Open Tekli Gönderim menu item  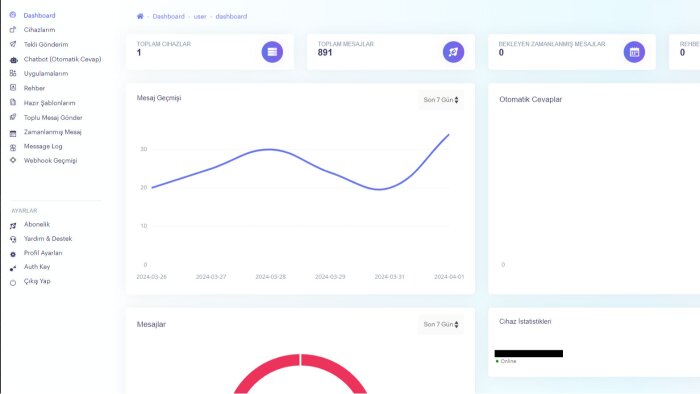[46, 44]
